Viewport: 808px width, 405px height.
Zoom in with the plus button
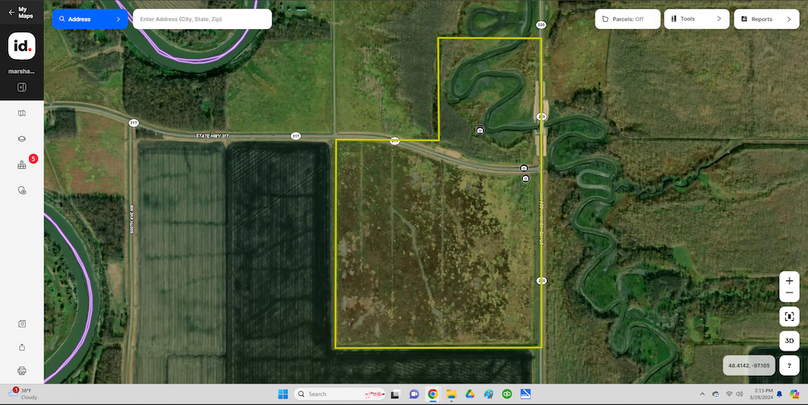click(790, 281)
